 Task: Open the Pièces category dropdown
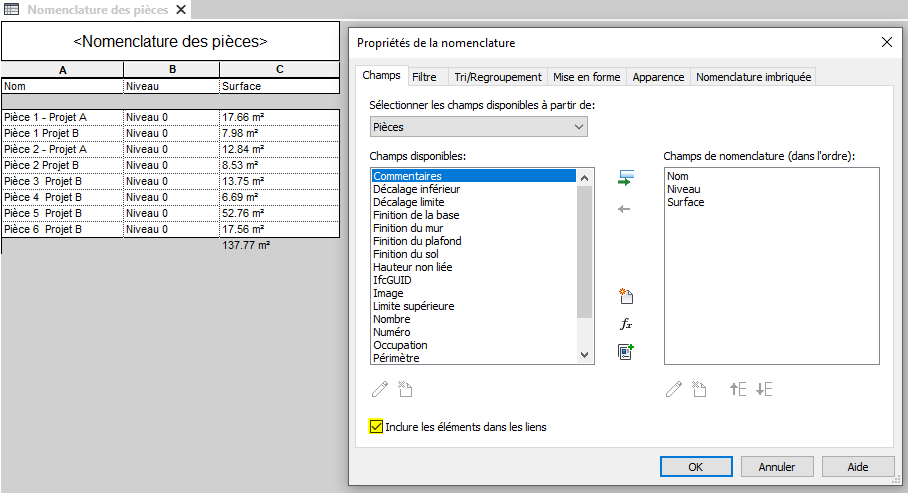478,127
